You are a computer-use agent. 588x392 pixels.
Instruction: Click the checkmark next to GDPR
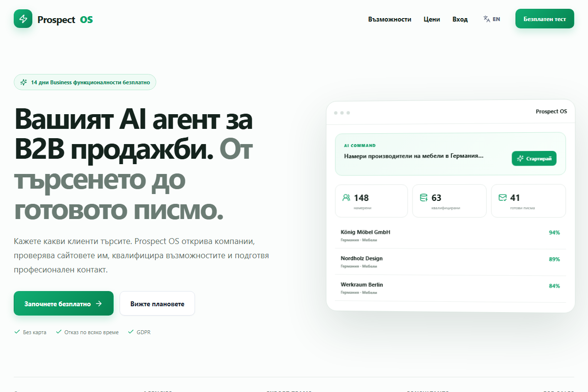point(131,332)
